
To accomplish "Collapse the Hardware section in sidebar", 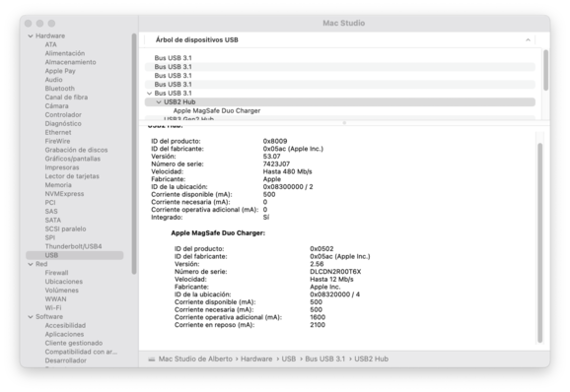I will (31, 35).
